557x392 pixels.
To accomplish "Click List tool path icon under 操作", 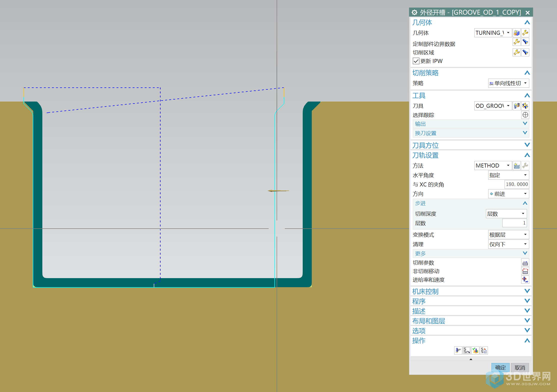I will pyautogui.click(x=484, y=350).
